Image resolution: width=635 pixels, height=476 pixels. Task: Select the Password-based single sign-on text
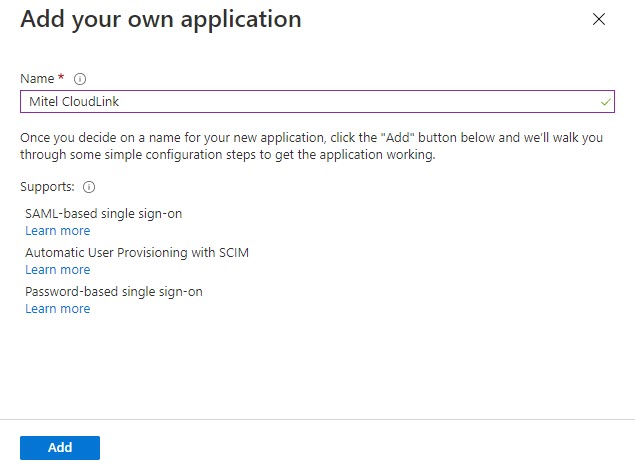[114, 292]
